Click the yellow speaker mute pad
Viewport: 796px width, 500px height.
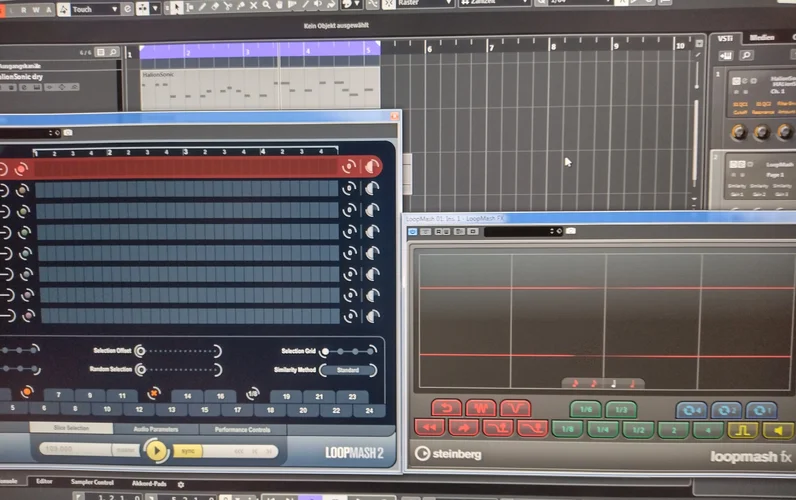pos(778,431)
